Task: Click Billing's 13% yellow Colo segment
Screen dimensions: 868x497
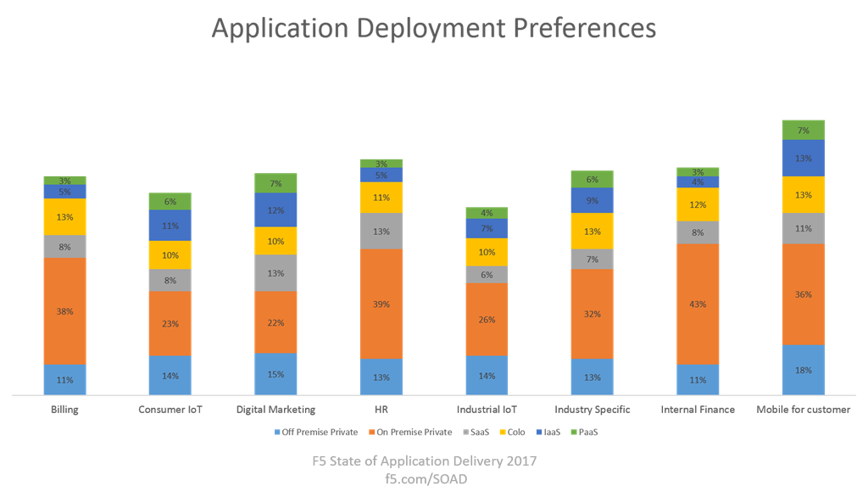Action: [64, 216]
